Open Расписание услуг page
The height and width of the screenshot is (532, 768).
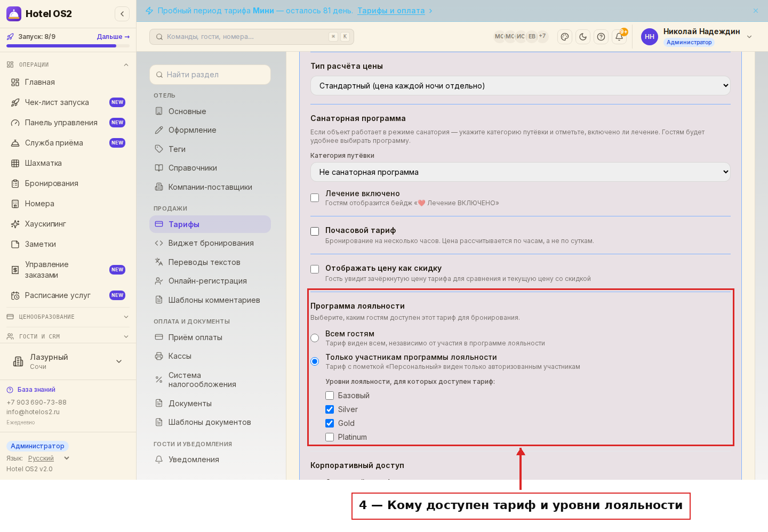[68, 295]
